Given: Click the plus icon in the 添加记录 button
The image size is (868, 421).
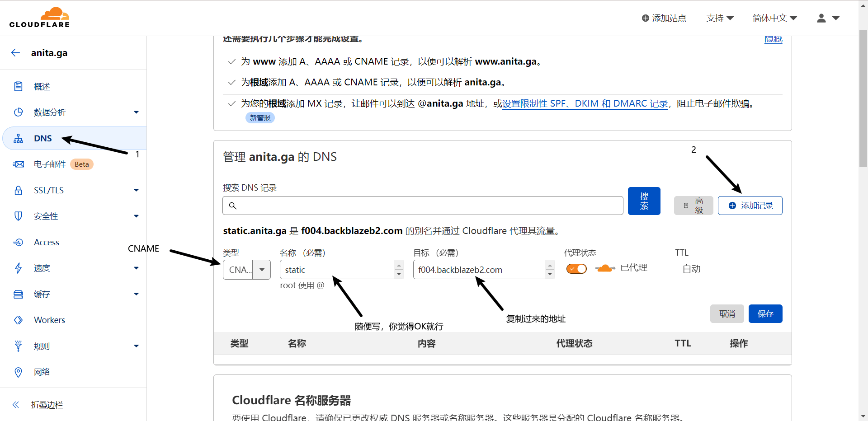Looking at the screenshot, I should tap(732, 206).
